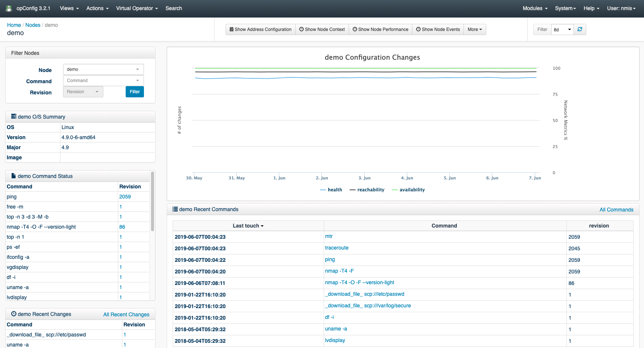Open the Modules menu

535,8
